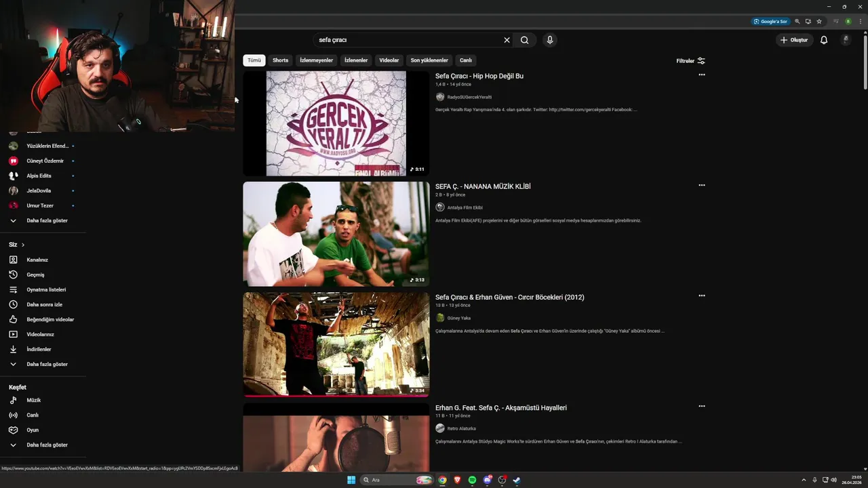Screen dimensions: 868x488
Task: Open title SEFA Ç. - NANANA MÜZİK KLİBİ
Action: tap(483, 186)
